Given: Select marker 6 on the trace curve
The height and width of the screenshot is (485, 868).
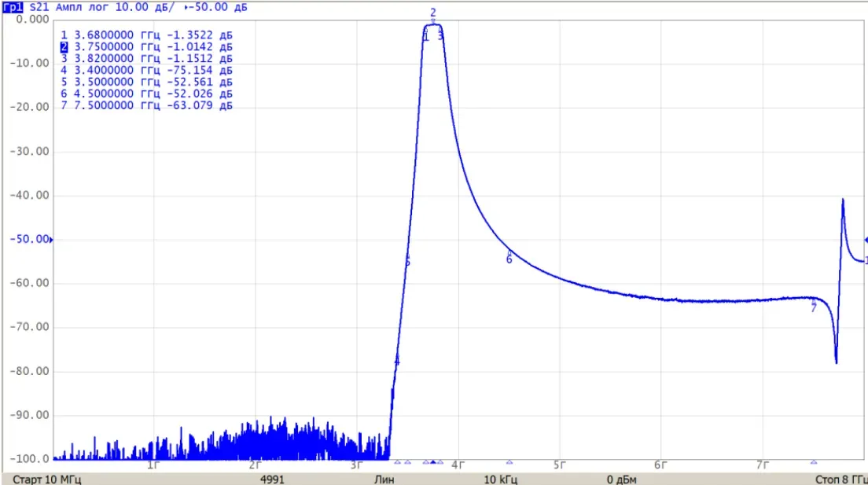Looking at the screenshot, I should pyautogui.click(x=509, y=259).
